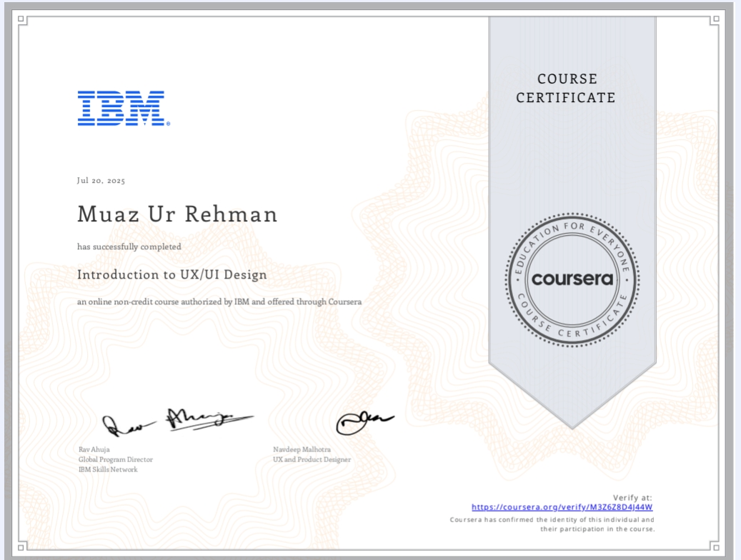Select the date Jul 20, 2025
This screenshot has width=741, height=560.
pyautogui.click(x=101, y=181)
